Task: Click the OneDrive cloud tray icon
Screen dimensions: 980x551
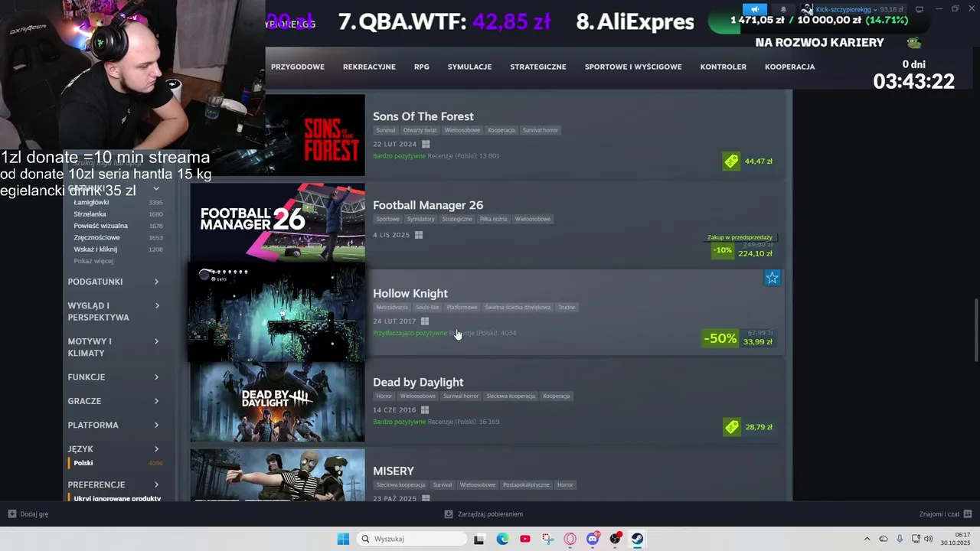Action: click(x=884, y=539)
